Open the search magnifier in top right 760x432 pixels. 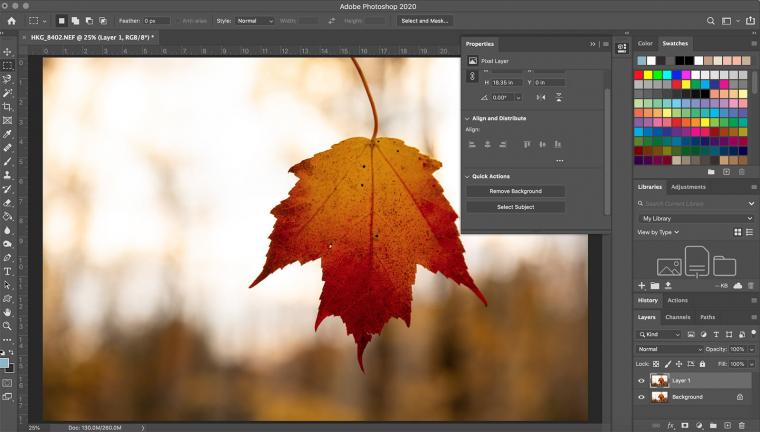pyautogui.click(x=711, y=21)
